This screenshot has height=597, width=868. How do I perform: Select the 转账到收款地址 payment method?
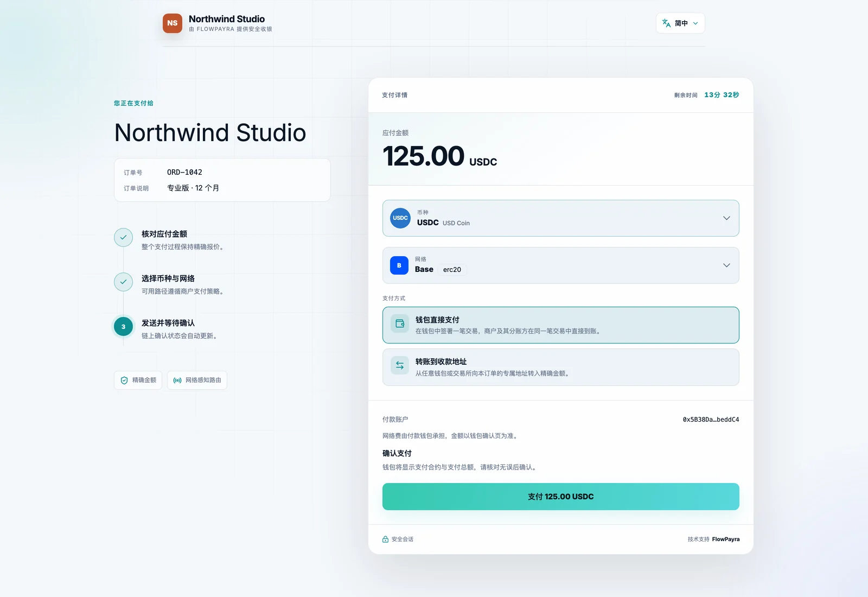(561, 367)
